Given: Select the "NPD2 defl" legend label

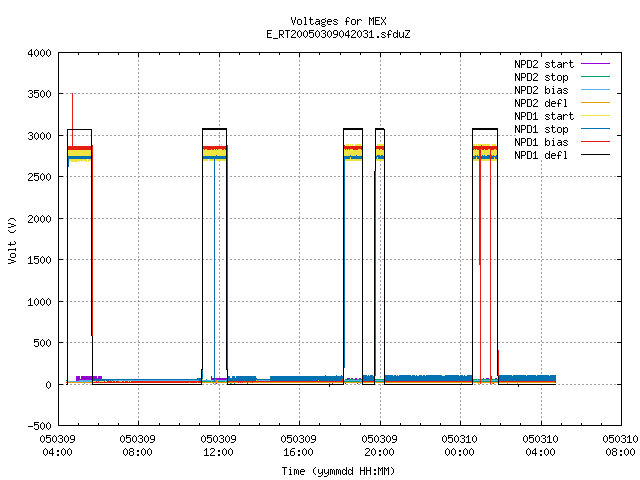Looking at the screenshot, I should click(541, 103).
